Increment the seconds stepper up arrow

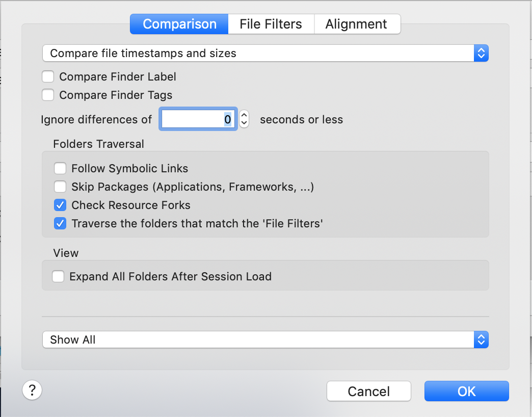244,115
